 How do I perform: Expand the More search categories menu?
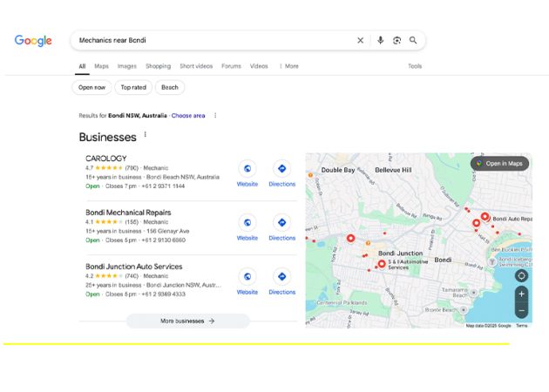(x=289, y=66)
